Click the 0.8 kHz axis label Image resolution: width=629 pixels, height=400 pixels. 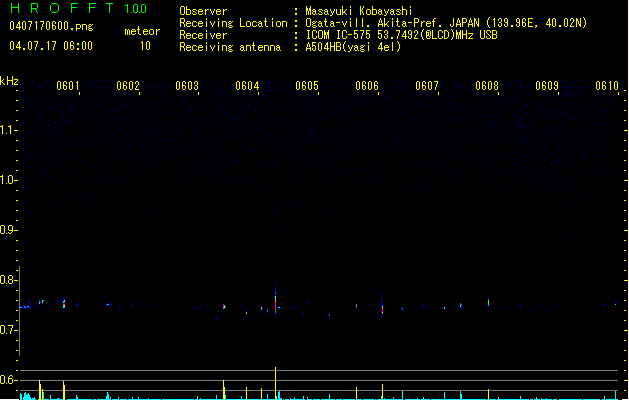8,280
